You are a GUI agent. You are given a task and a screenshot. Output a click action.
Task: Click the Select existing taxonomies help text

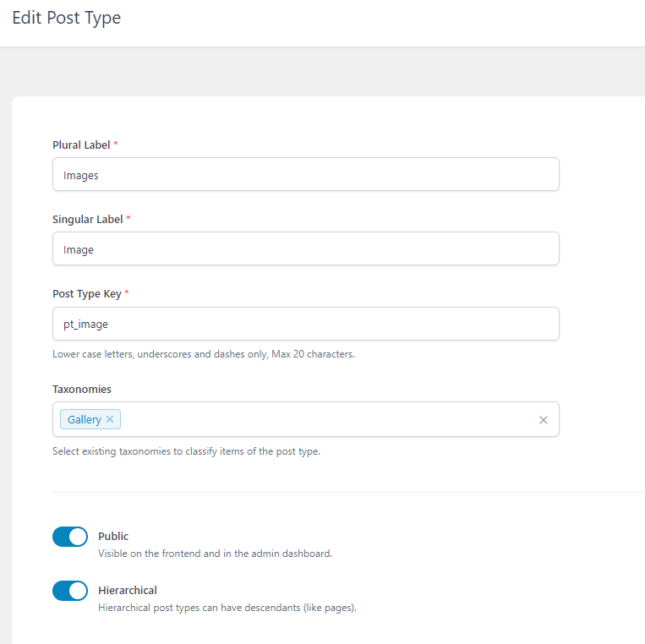pos(186,451)
